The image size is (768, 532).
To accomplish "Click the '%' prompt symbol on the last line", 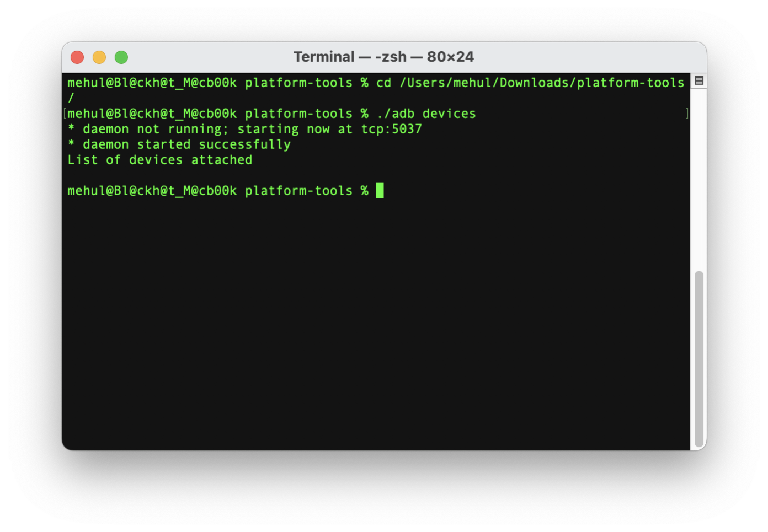I will tap(365, 190).
